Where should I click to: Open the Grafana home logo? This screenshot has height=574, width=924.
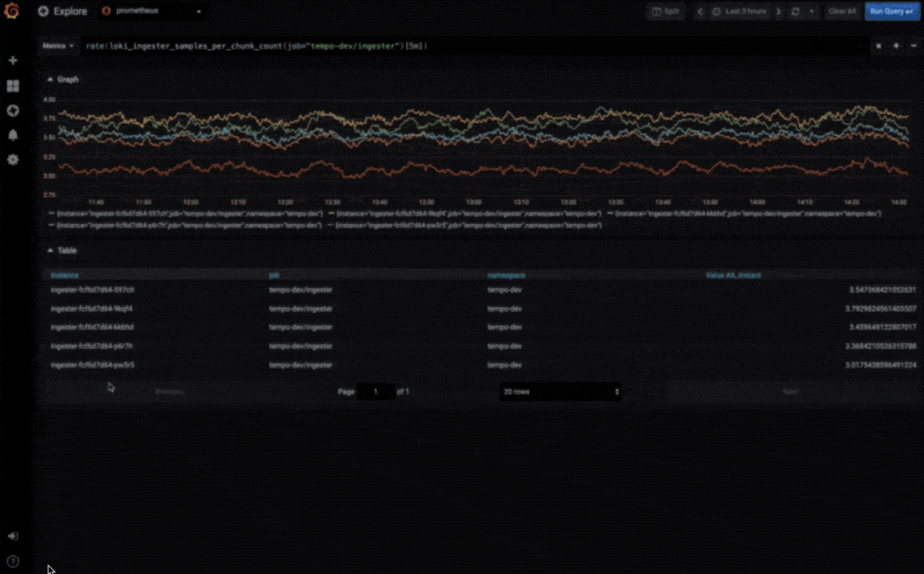click(x=12, y=11)
